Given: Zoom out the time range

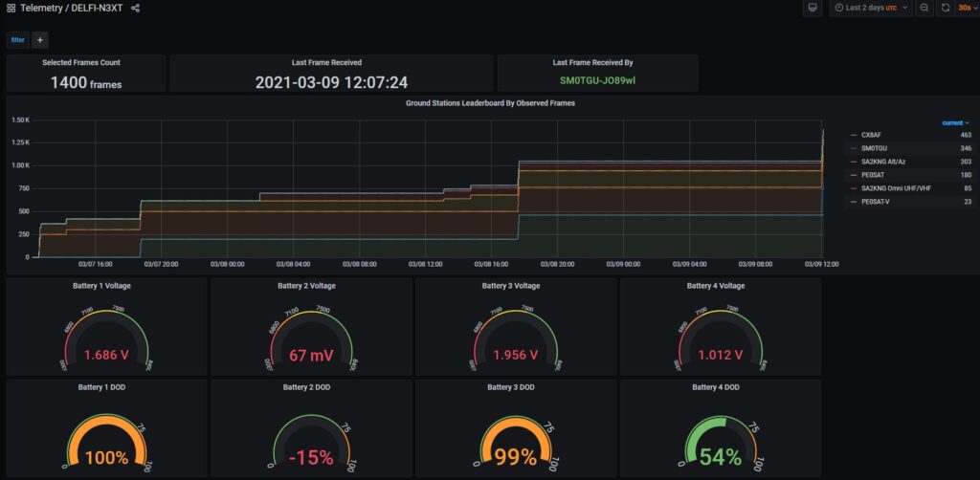Looking at the screenshot, I should [x=924, y=8].
